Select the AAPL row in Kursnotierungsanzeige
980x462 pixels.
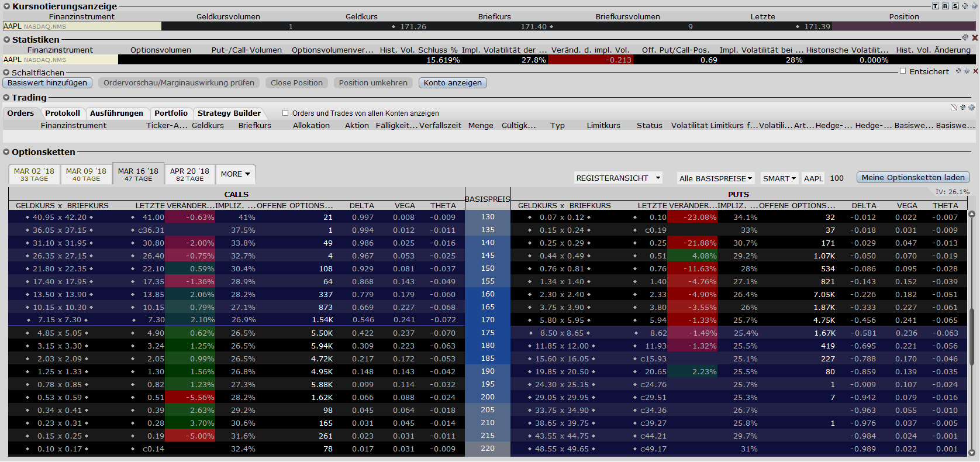(490, 26)
